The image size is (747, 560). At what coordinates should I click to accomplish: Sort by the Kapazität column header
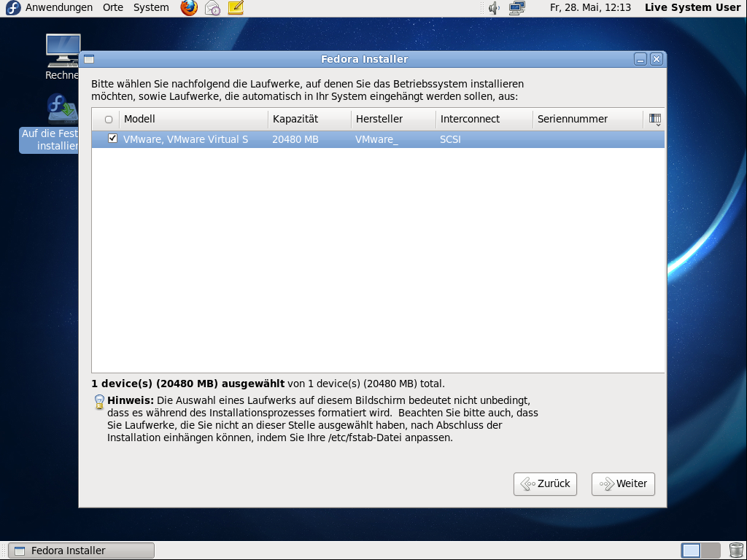coord(309,119)
